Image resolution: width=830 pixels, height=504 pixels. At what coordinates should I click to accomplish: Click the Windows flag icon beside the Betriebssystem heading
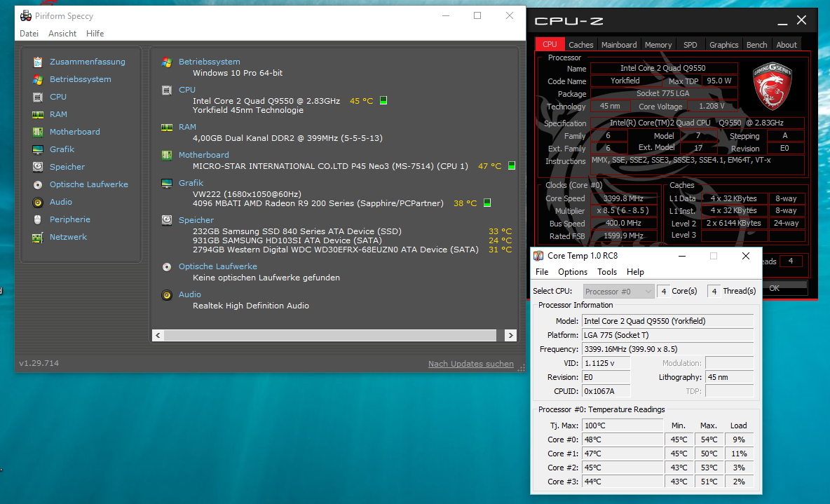tap(167, 62)
